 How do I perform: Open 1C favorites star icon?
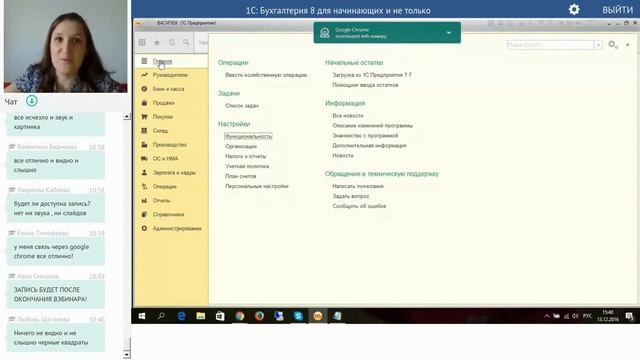[x=157, y=42]
